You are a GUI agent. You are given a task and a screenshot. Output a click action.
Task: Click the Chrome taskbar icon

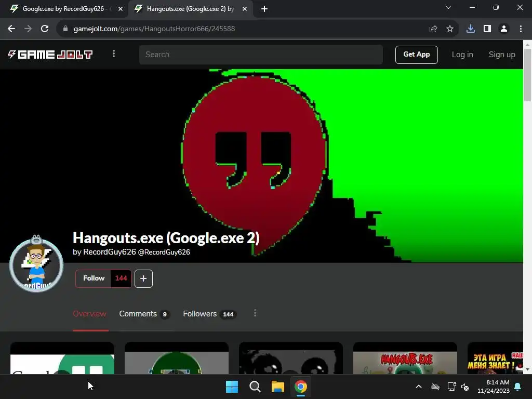[x=301, y=387]
